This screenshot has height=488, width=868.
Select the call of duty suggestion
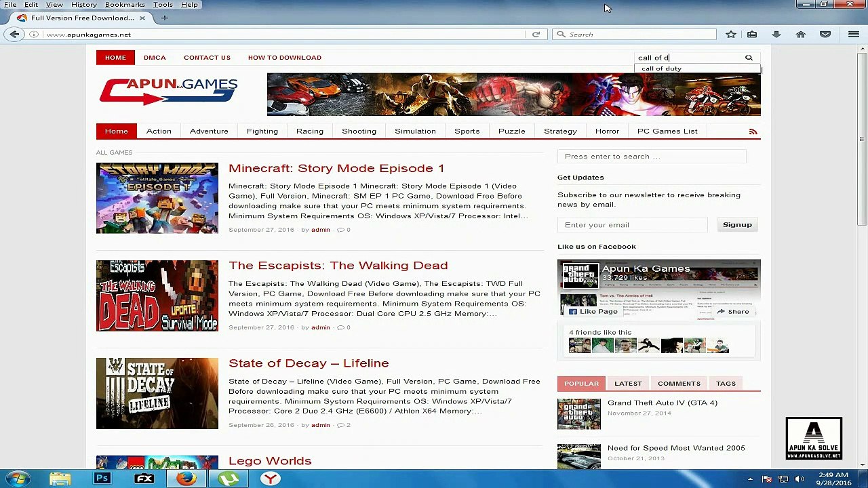click(x=661, y=68)
